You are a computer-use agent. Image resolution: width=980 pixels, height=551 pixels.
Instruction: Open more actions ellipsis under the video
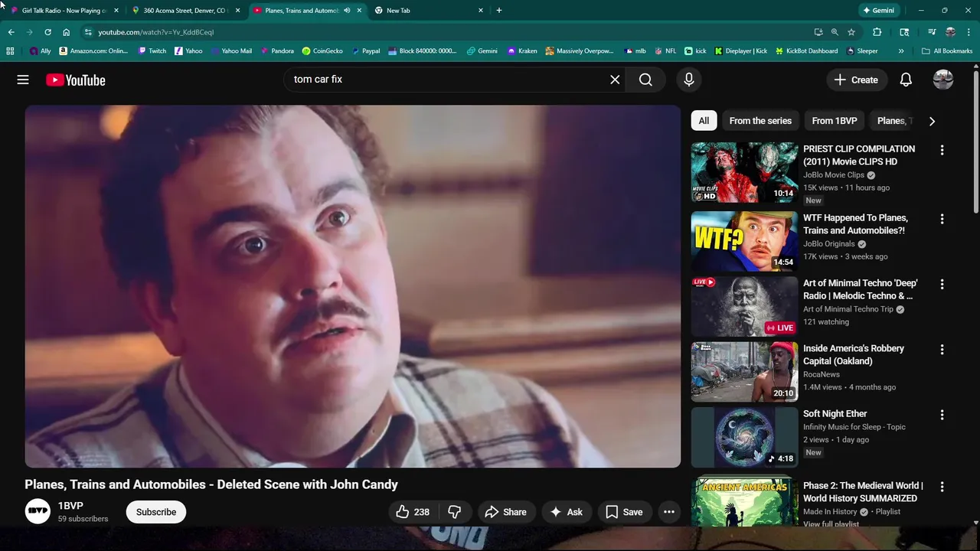click(668, 512)
